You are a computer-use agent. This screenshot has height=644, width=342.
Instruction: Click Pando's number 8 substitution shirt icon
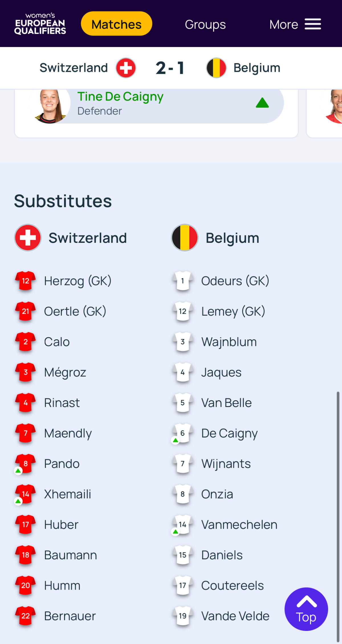25,464
